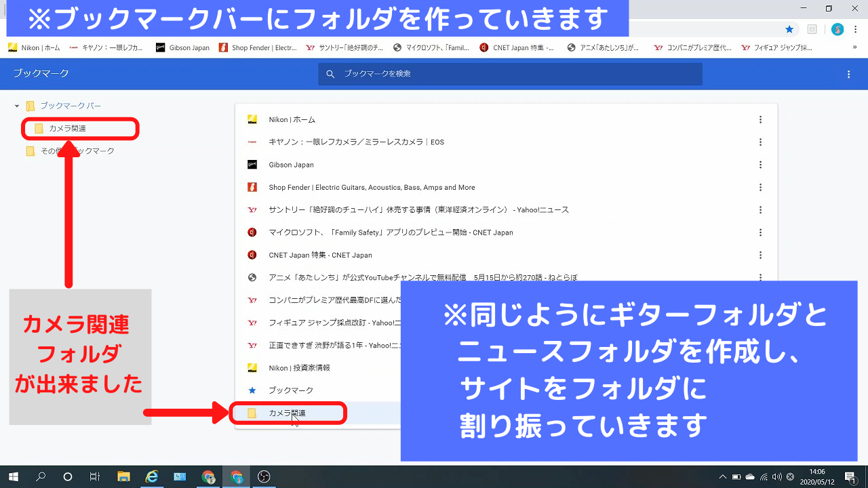Open the volume tray icon
Screen dimensions: 868x488
point(776,476)
